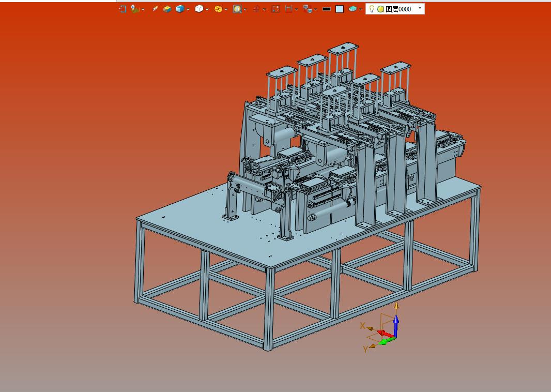Open dropdown beside orange sphere icon
551x392 pixels.
(x=226, y=9)
